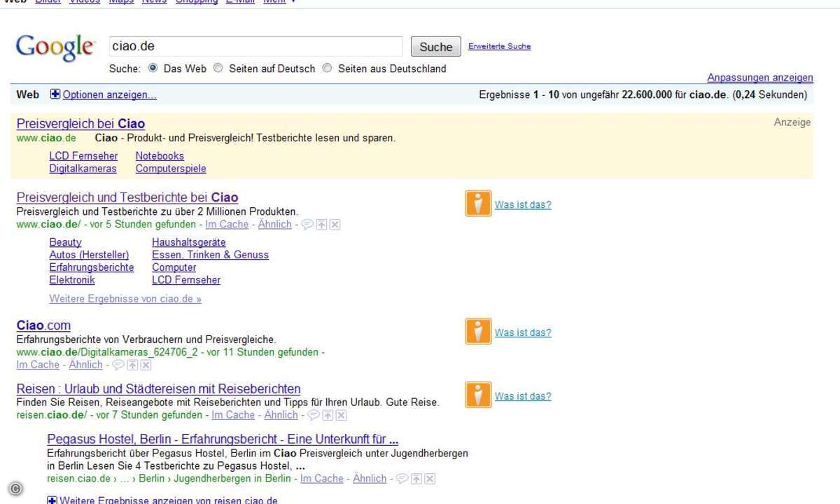Open 'Beauty' sitelink
This screenshot has height=504, width=840.
point(65,242)
